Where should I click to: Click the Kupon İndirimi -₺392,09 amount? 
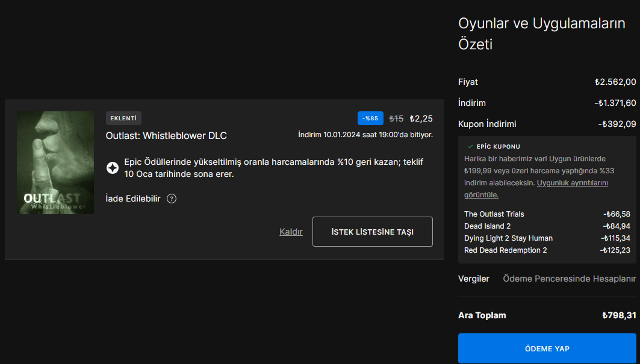617,124
